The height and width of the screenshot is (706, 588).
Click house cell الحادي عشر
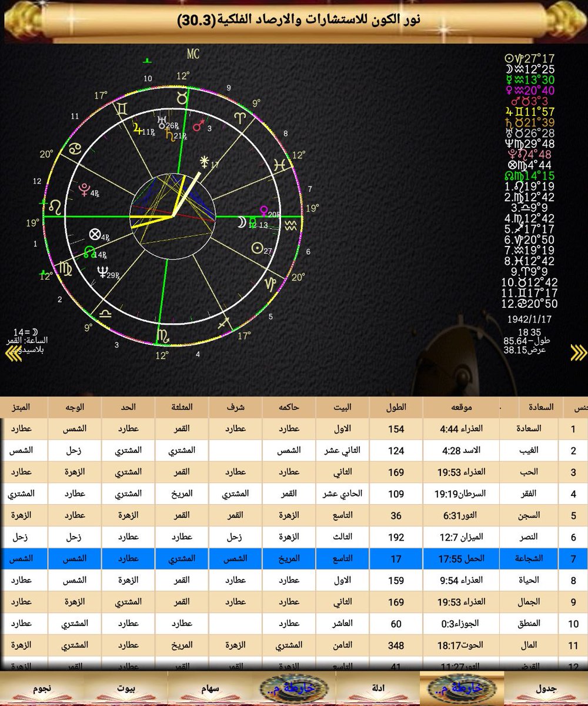(x=342, y=494)
